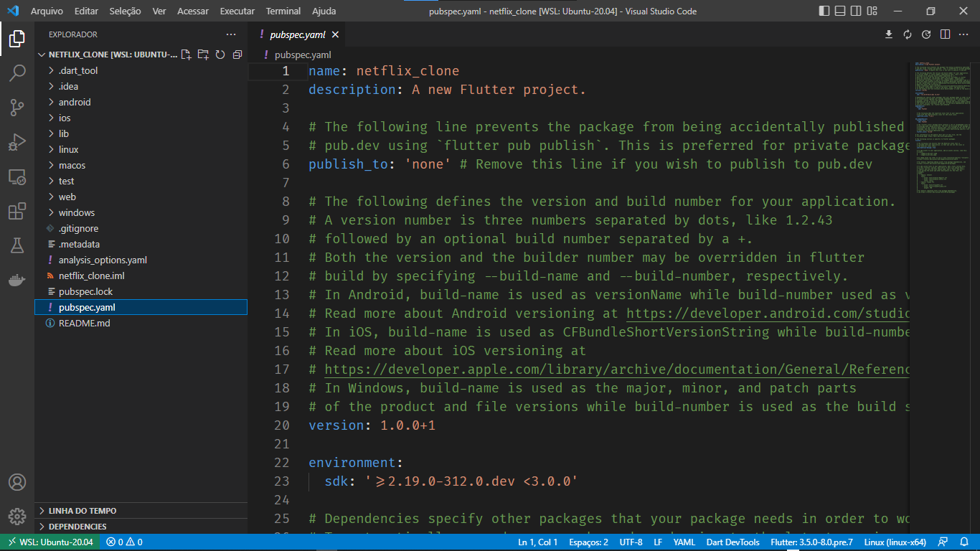
Task: Open Dart DevTools from status bar
Action: coord(733,542)
